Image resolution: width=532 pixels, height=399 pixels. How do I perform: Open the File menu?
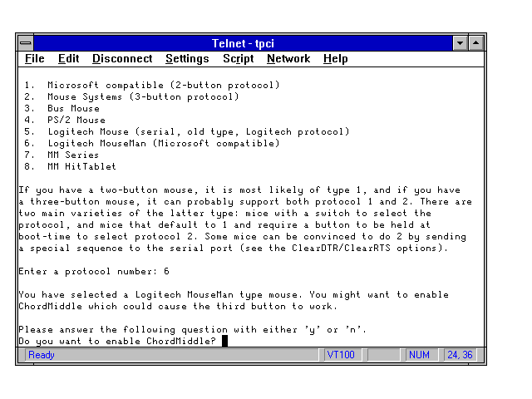(x=35, y=59)
